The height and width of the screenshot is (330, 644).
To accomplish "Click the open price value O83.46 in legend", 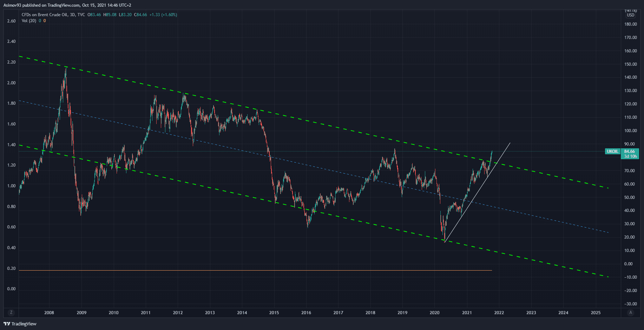I will [x=94, y=15].
